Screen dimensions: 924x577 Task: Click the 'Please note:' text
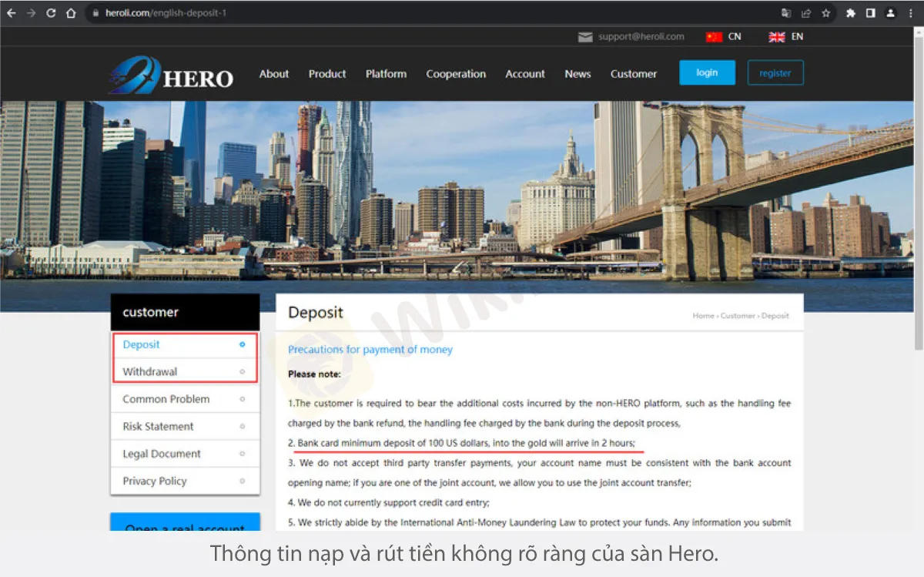point(314,374)
